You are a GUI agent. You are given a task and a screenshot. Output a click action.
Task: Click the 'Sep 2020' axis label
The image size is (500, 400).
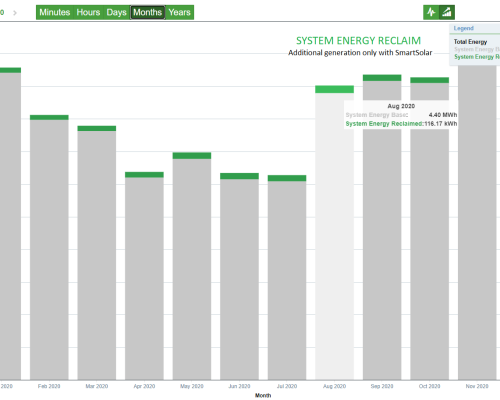click(x=382, y=386)
